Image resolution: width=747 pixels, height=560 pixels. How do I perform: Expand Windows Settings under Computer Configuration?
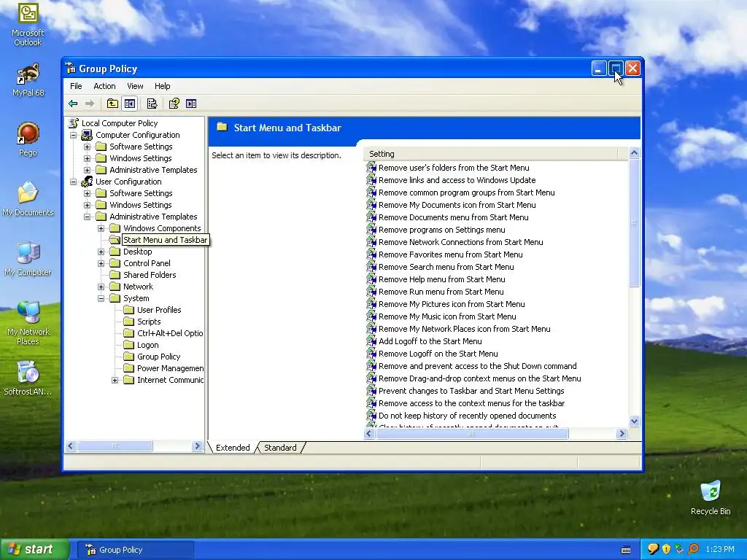click(x=88, y=158)
